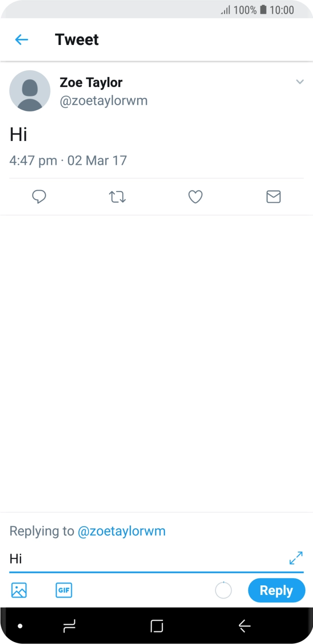313x644 pixels.
Task: Open the tweet options chevron menu
Action: (300, 81)
